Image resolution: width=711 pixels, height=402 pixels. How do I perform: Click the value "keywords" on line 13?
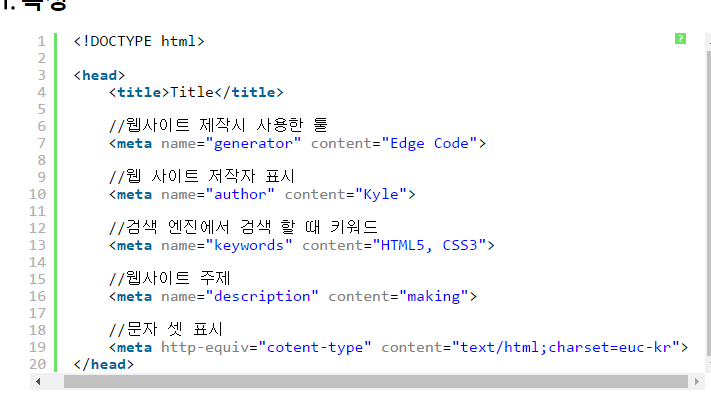(248, 246)
